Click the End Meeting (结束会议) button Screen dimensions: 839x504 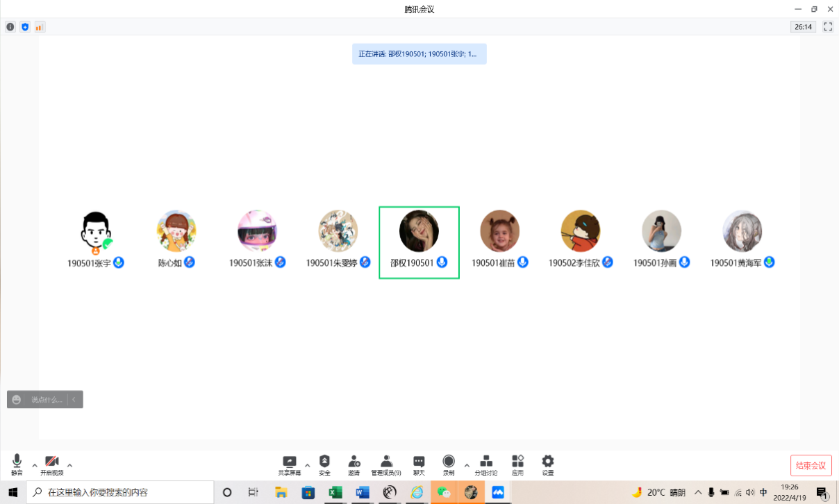[x=811, y=465]
